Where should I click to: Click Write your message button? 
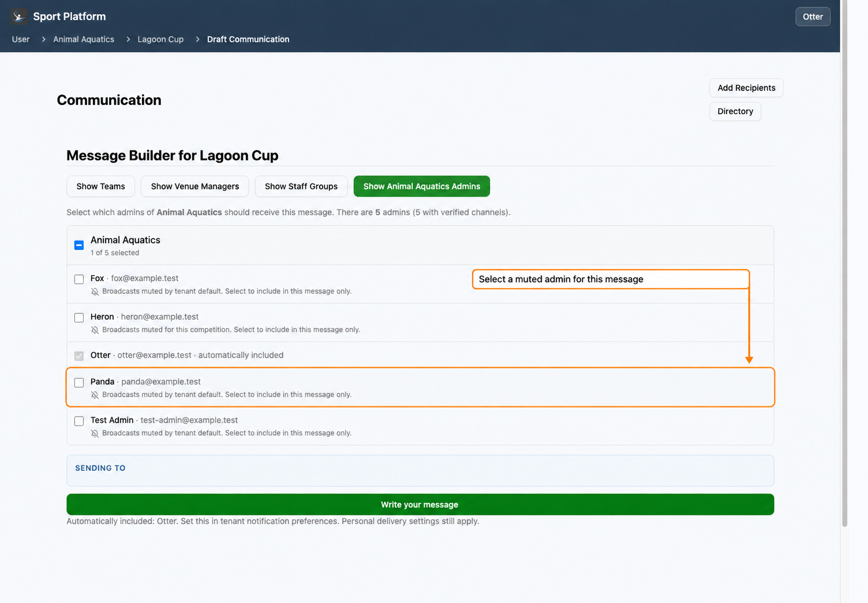420,504
